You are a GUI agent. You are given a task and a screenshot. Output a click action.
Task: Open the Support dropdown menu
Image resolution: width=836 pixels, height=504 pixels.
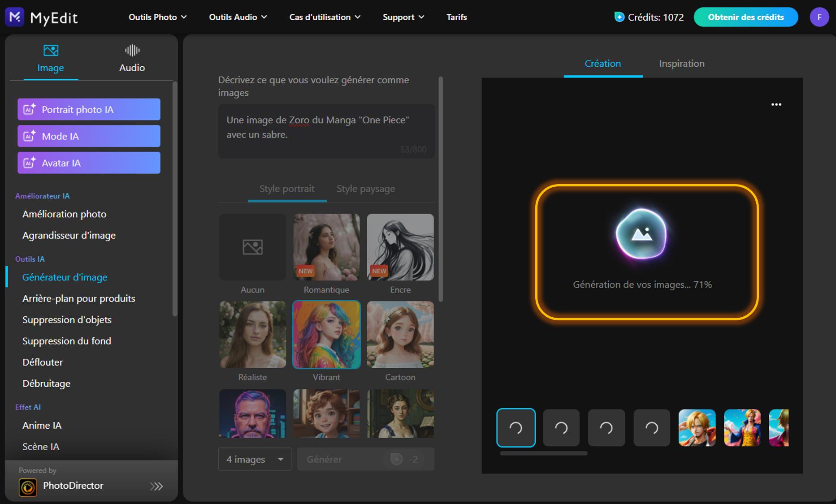403,17
